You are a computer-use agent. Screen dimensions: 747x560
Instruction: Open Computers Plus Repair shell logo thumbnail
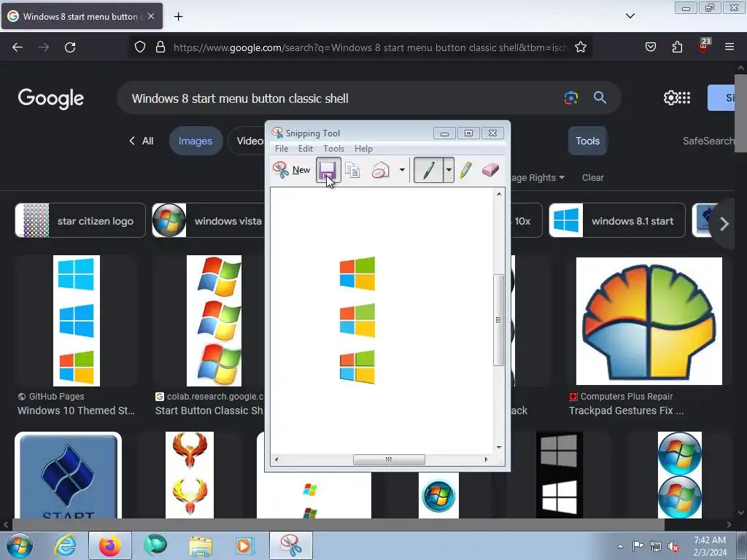(x=649, y=321)
